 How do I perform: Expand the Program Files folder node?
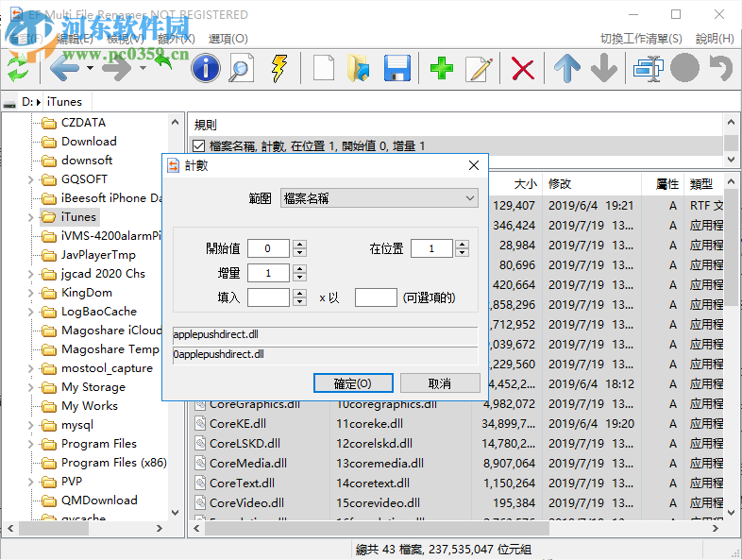(x=31, y=444)
